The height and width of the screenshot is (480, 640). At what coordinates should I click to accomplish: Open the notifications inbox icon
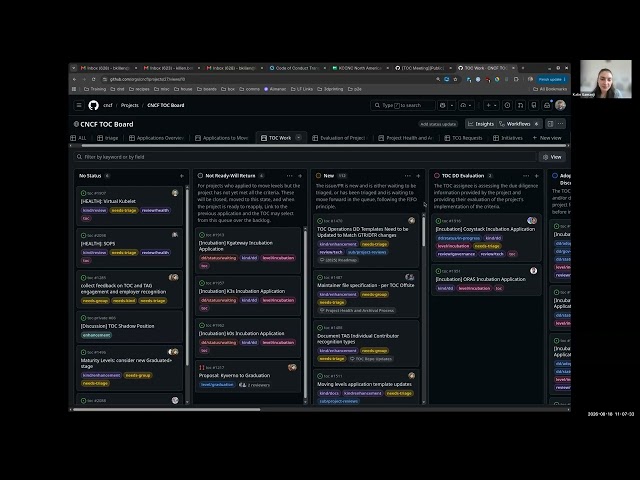click(547, 105)
